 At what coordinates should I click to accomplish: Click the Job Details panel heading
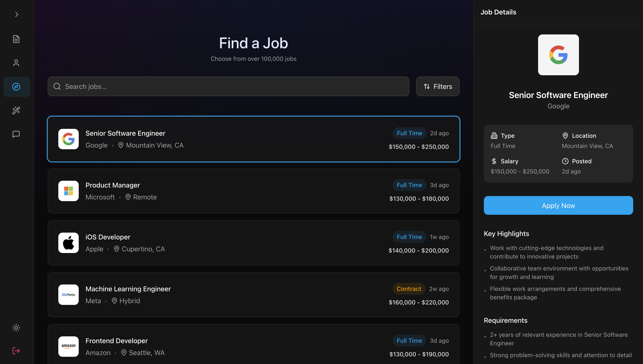[x=498, y=12]
